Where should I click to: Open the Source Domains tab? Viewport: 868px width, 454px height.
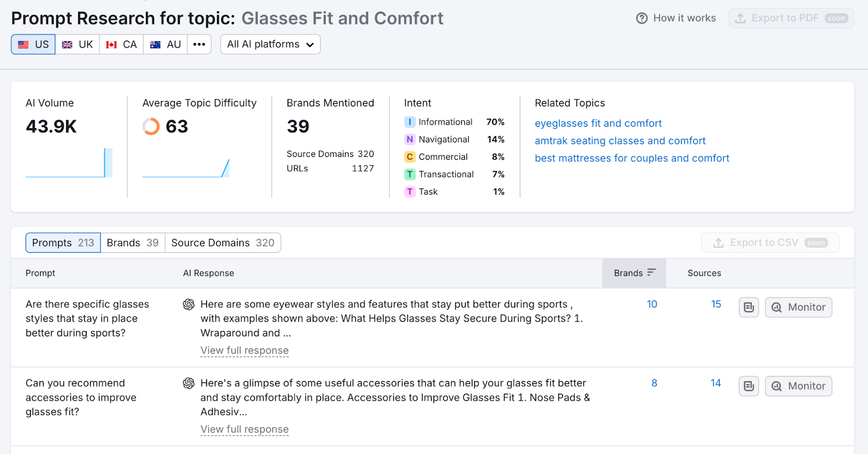222,243
